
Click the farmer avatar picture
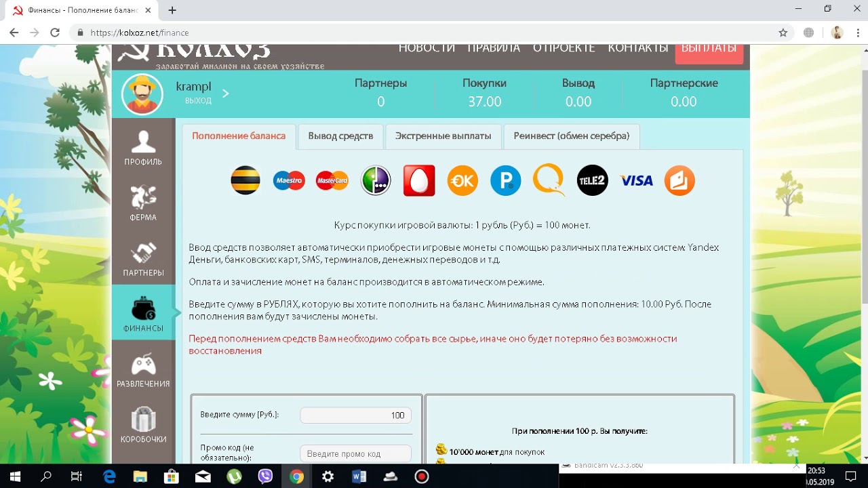(142, 94)
